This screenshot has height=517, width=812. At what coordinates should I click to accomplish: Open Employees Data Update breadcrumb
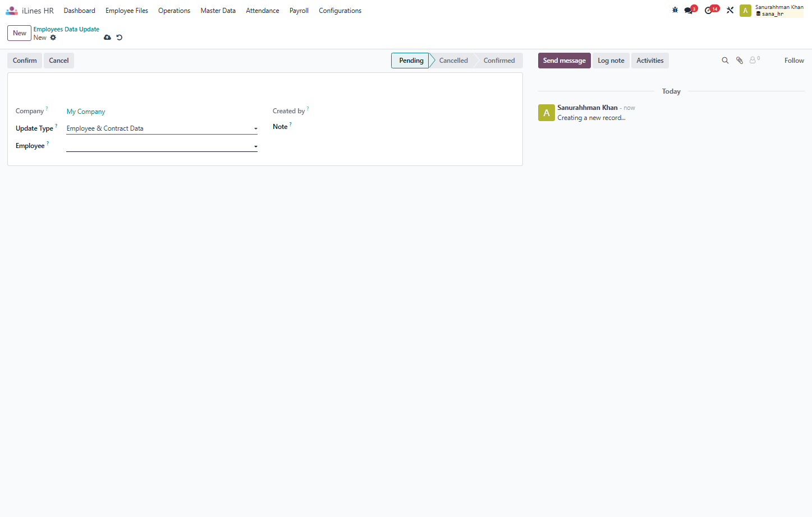(x=66, y=29)
